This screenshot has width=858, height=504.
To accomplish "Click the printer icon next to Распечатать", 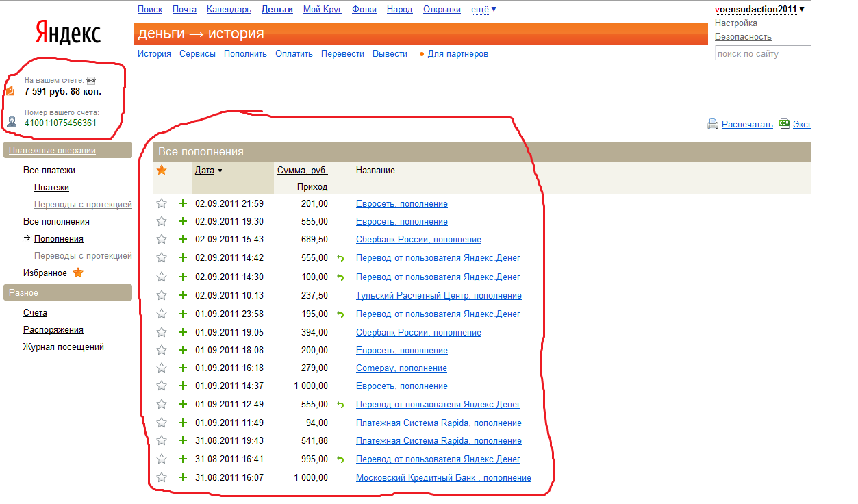I will (x=712, y=124).
